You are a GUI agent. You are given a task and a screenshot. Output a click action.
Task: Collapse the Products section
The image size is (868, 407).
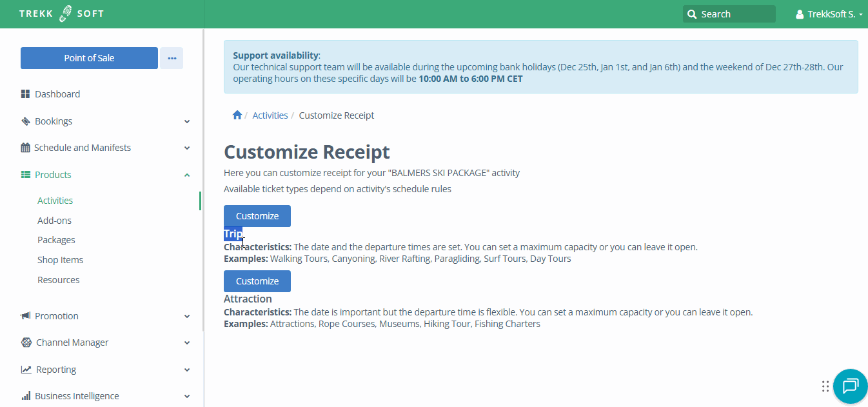click(187, 174)
